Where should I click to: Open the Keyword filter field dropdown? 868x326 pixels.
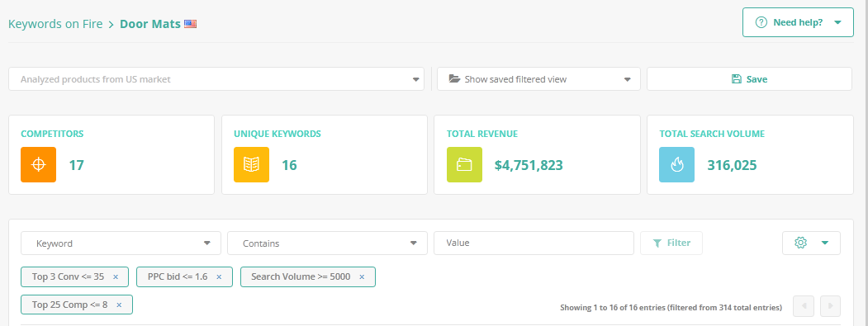click(x=121, y=243)
